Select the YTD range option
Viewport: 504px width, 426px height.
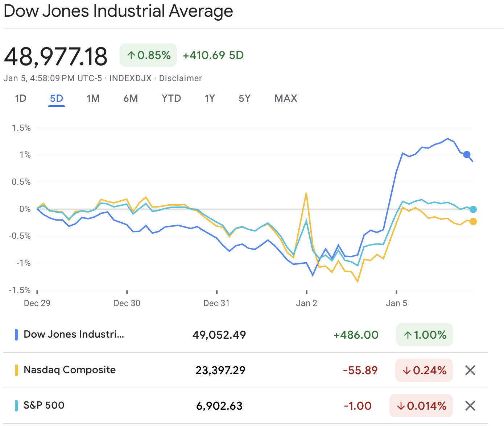tap(171, 98)
